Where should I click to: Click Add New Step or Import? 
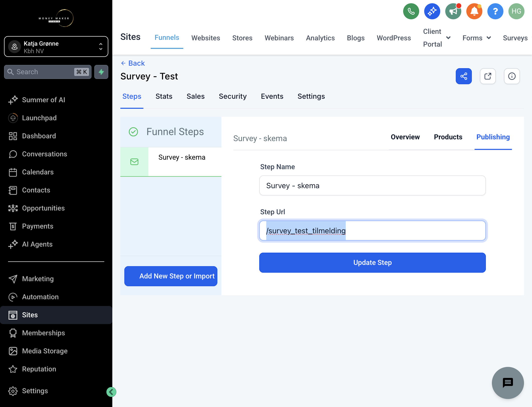171,276
